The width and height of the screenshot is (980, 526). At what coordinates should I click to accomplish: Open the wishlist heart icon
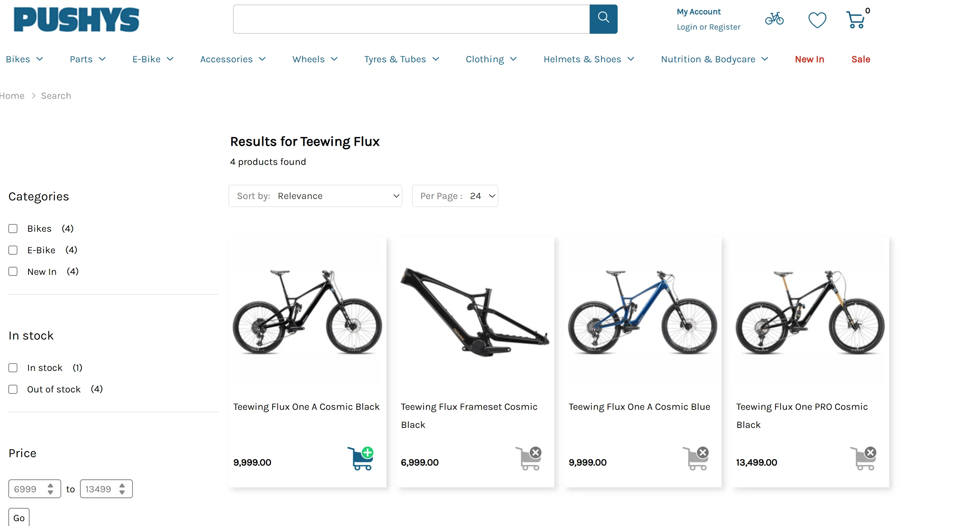click(817, 20)
